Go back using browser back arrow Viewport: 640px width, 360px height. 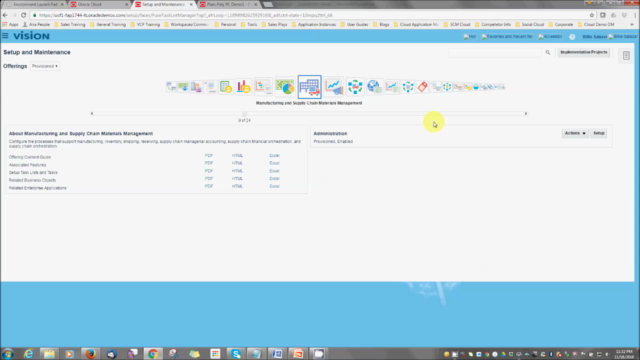click(x=5, y=15)
